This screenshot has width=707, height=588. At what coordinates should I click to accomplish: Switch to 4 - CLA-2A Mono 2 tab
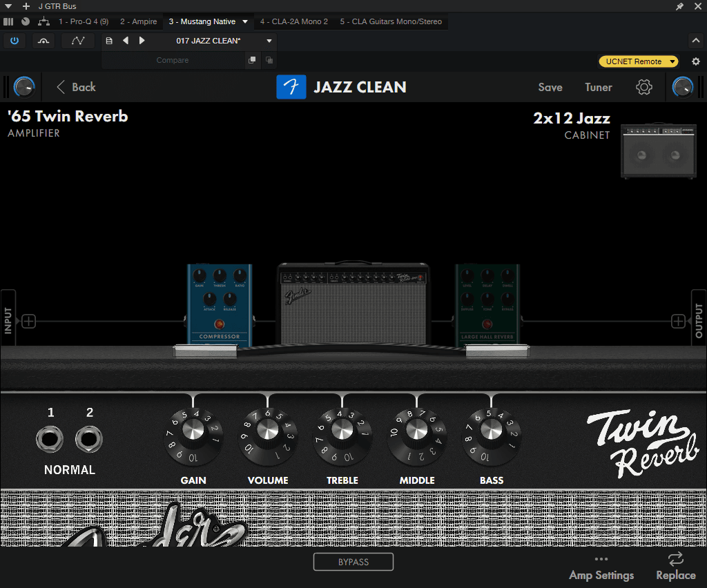click(x=293, y=21)
